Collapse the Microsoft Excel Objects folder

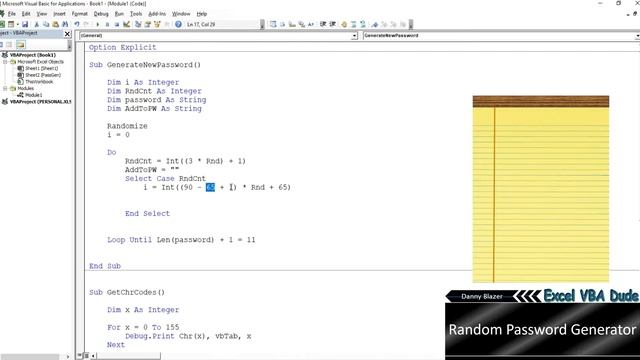(5, 62)
